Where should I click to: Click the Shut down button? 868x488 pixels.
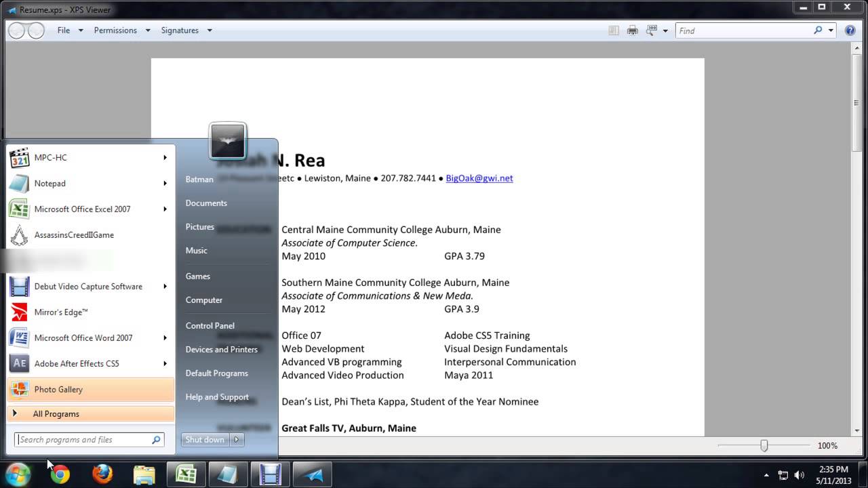[206, 440]
